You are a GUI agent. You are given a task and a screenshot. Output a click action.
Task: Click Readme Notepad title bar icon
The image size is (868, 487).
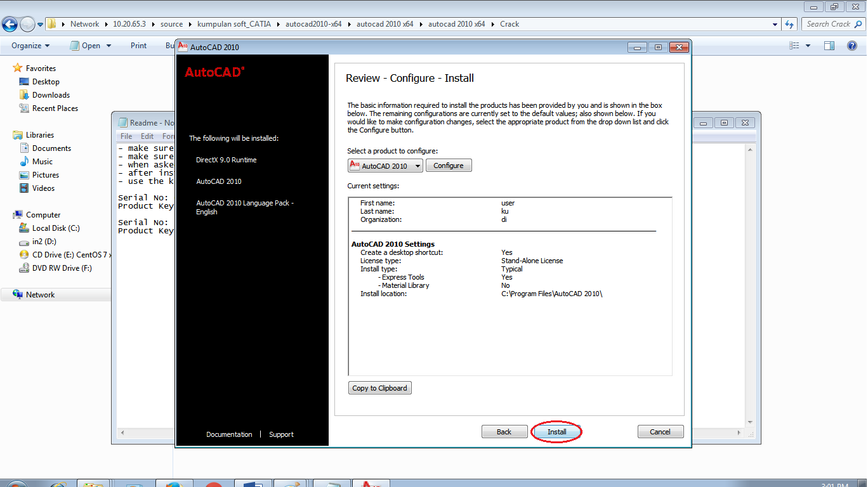(122, 122)
